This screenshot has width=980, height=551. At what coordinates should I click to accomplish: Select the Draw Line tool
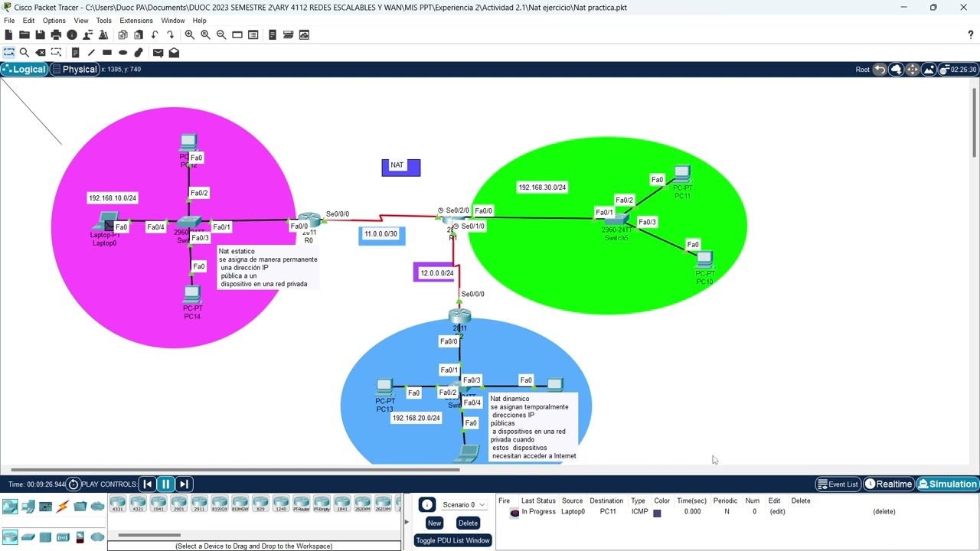pos(91,53)
